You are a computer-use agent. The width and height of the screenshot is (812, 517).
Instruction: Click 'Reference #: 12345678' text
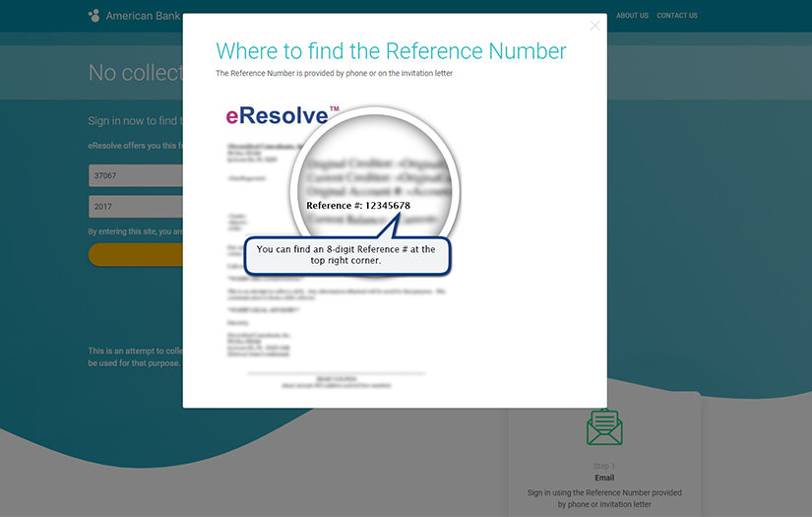(x=358, y=206)
